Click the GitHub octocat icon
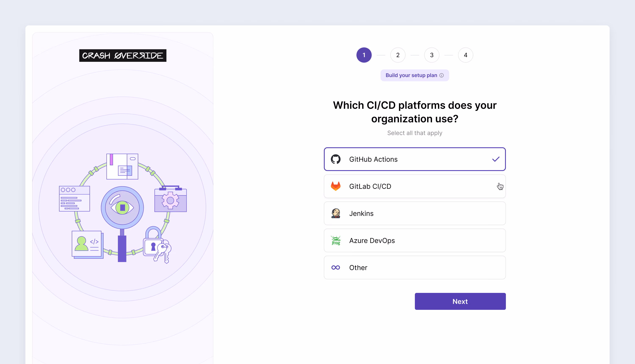 coord(335,159)
